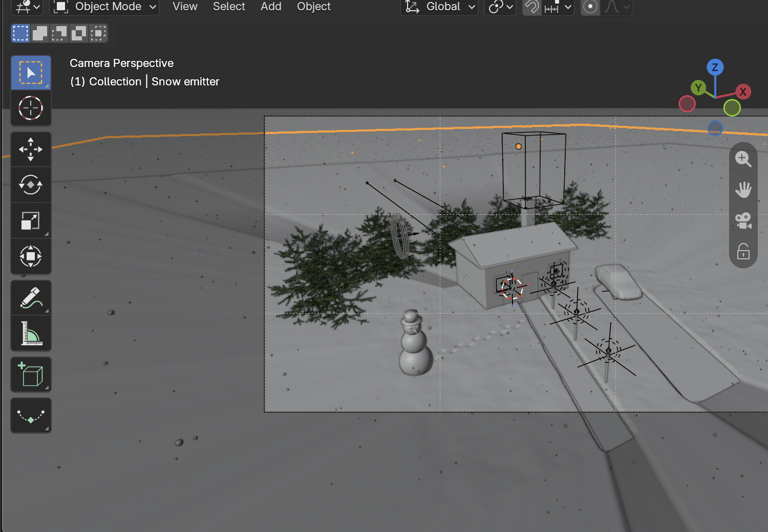Open the Object menu

click(x=314, y=7)
